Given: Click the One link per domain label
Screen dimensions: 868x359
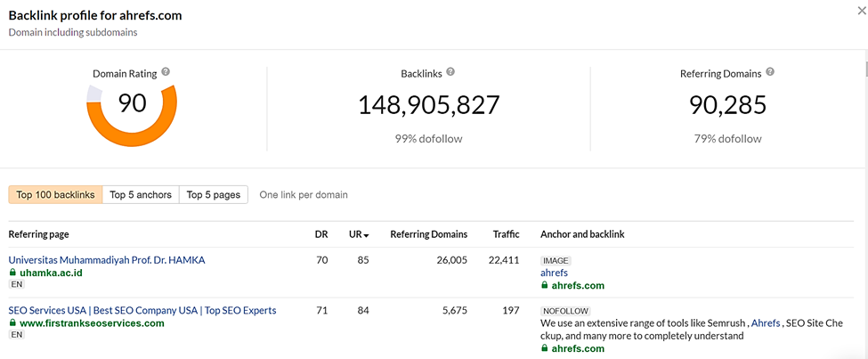Looking at the screenshot, I should [304, 194].
